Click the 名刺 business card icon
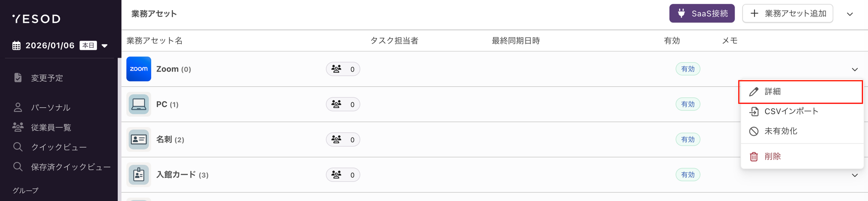This screenshot has width=868, height=201. 139,139
